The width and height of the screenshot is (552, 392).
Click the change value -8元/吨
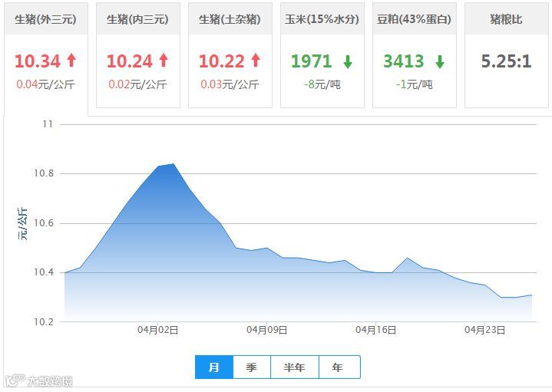pyautogui.click(x=322, y=84)
